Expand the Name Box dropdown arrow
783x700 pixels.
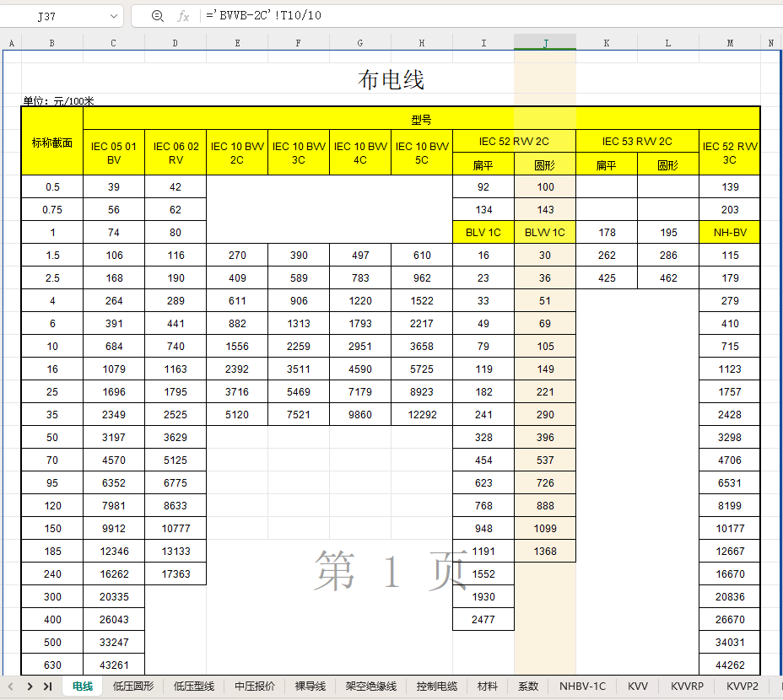tap(114, 16)
